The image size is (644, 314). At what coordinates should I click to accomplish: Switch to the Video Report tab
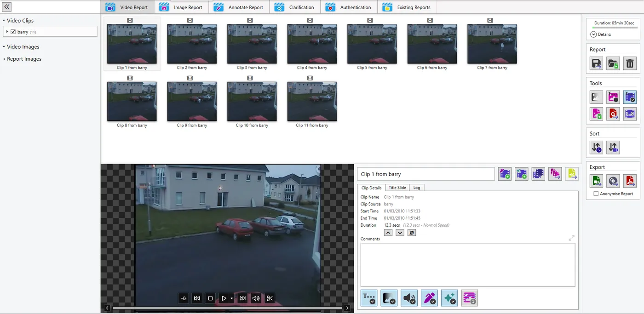127,7
